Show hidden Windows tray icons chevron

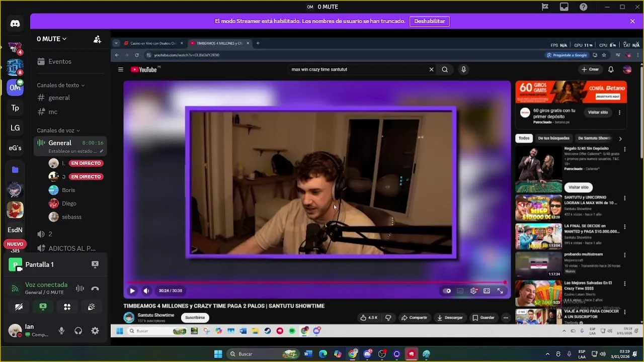pyautogui.click(x=547, y=354)
